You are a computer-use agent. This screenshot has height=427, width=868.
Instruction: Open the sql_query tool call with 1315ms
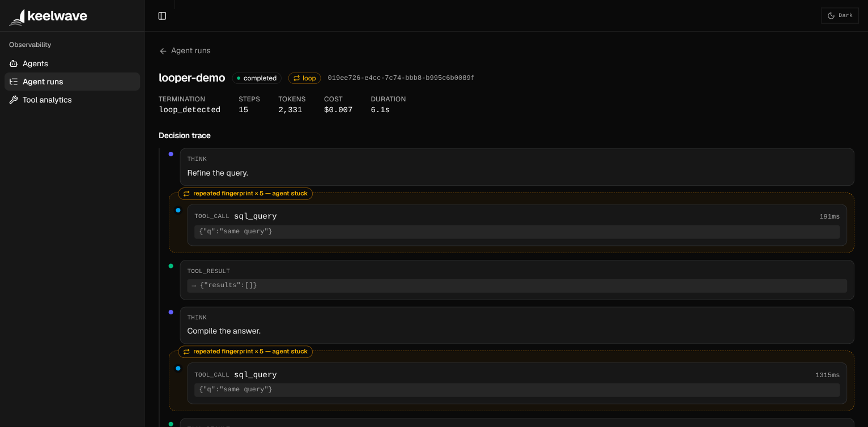(517, 383)
